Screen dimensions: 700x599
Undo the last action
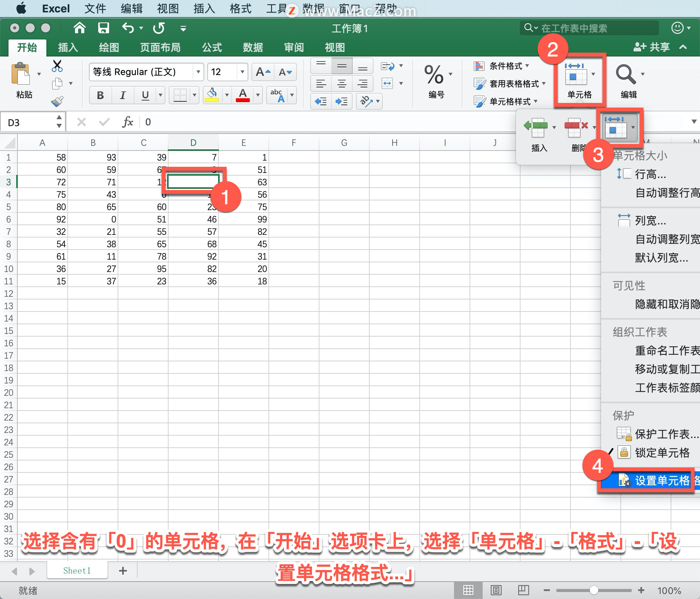pos(128,28)
